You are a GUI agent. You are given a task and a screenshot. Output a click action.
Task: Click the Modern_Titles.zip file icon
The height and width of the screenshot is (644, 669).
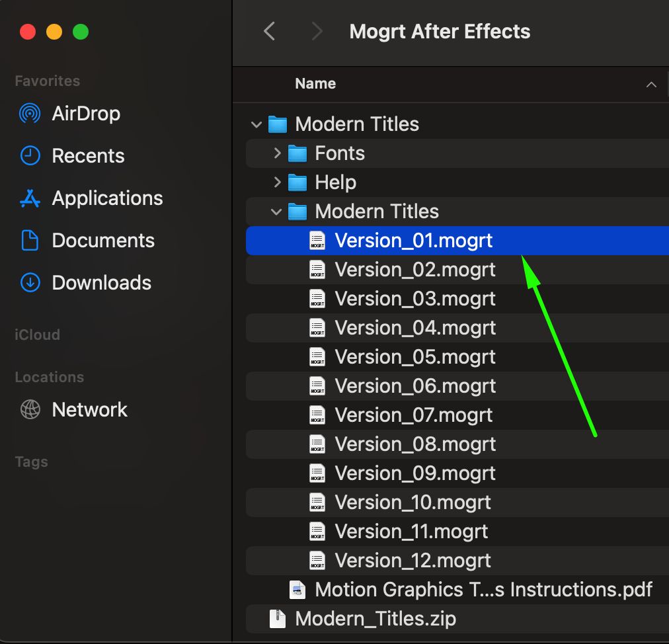pos(278,619)
